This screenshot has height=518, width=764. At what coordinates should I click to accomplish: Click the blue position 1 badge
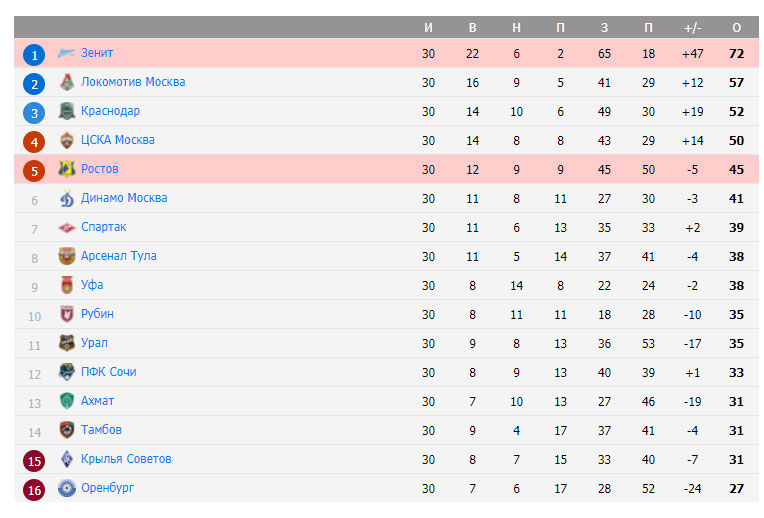click(x=34, y=55)
